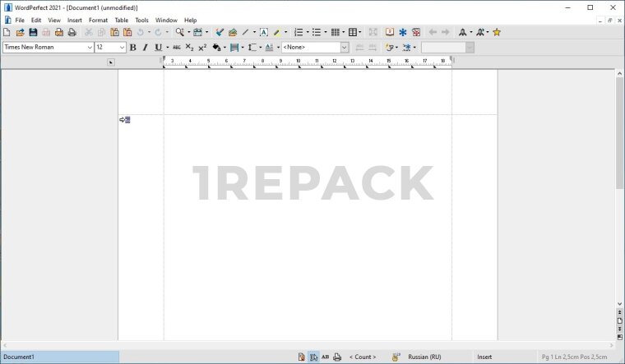
Task: Toggle Bold formatting
Action: pos(132,48)
